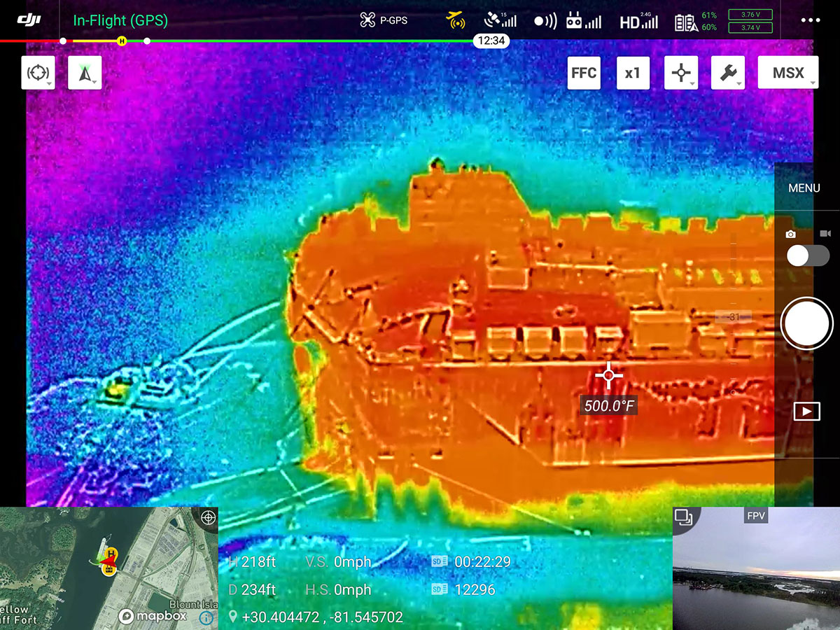The height and width of the screenshot is (630, 840).
Task: Open the gimbal focus mode button
Action: (38, 73)
